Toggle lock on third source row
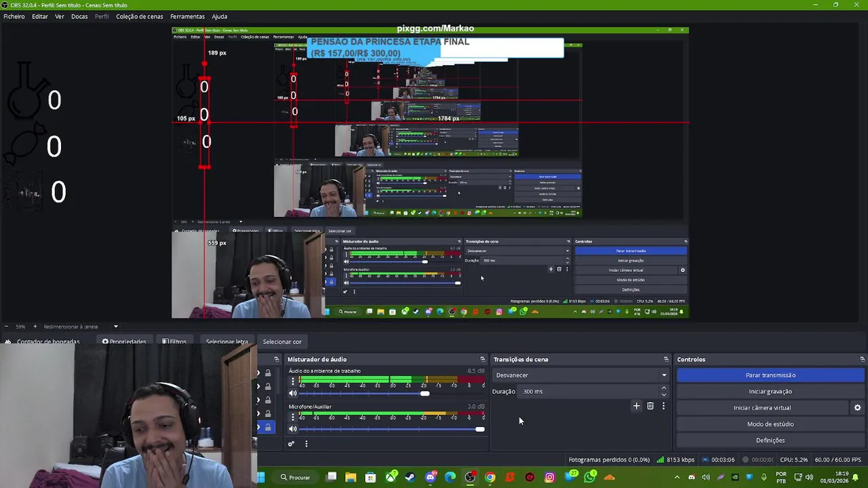This screenshot has width=868, height=488. [x=268, y=400]
